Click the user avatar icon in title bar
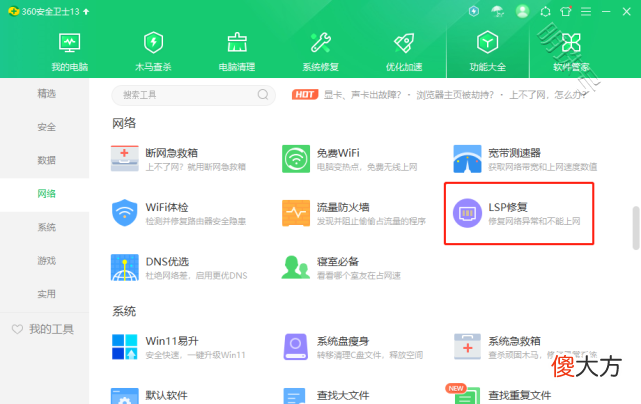This screenshot has height=404, width=641. pos(522,11)
